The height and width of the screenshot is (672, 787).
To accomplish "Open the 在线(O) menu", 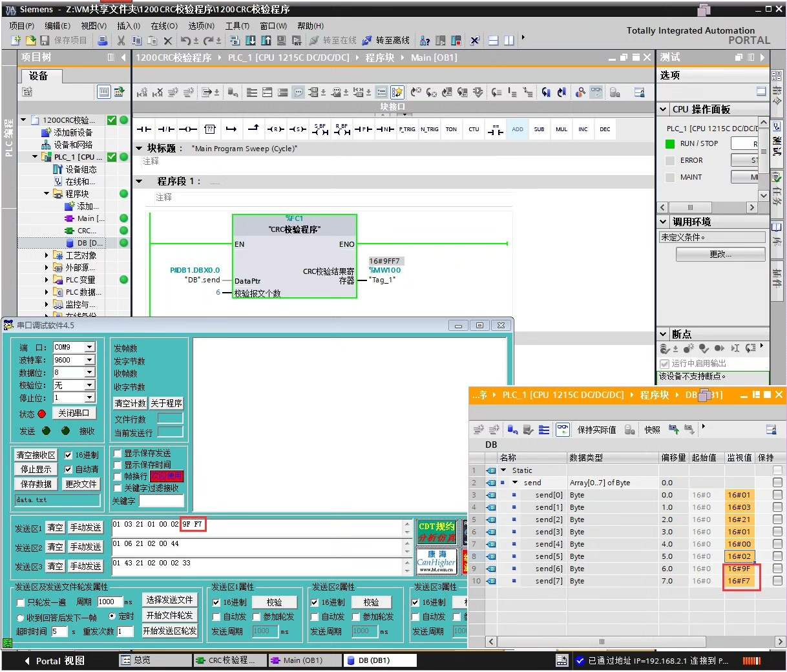I will tap(164, 26).
